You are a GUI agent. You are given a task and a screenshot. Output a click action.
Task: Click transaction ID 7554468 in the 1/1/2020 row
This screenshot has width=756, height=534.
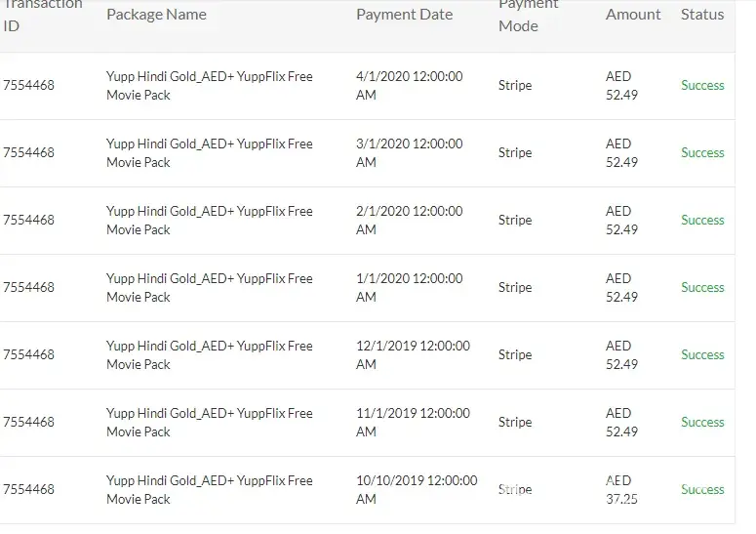tap(29, 288)
